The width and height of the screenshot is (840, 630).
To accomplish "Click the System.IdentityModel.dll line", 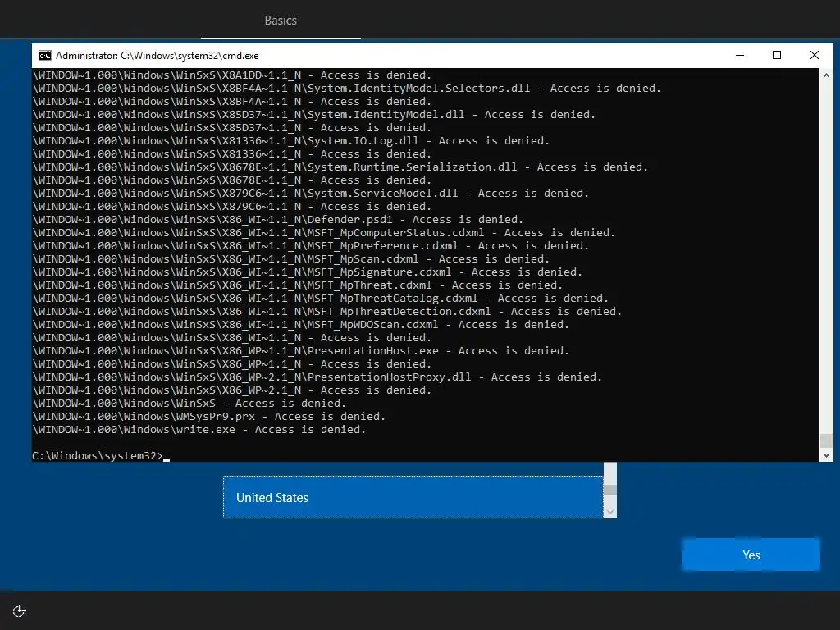I will coord(314,115).
